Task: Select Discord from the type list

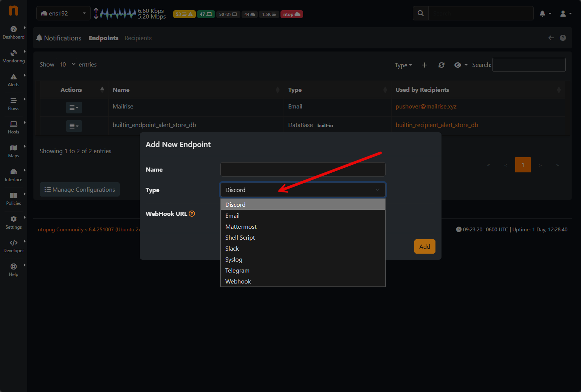Action: pos(303,205)
